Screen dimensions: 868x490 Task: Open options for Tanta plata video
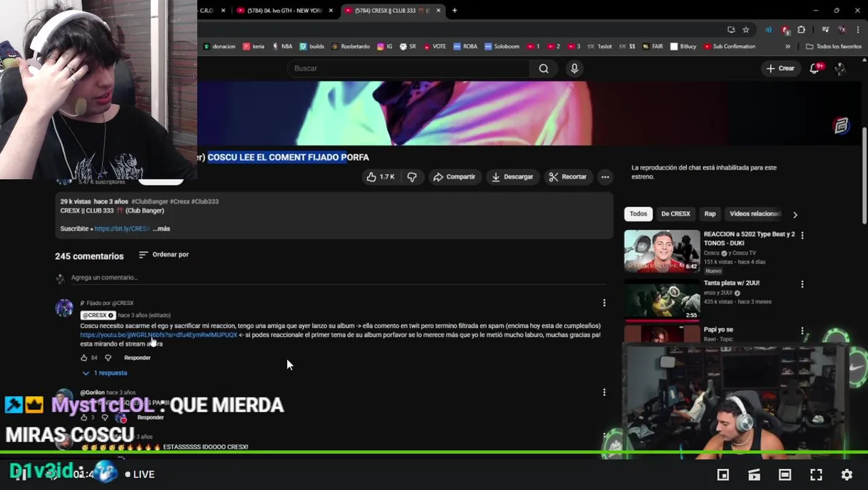pyautogui.click(x=802, y=284)
